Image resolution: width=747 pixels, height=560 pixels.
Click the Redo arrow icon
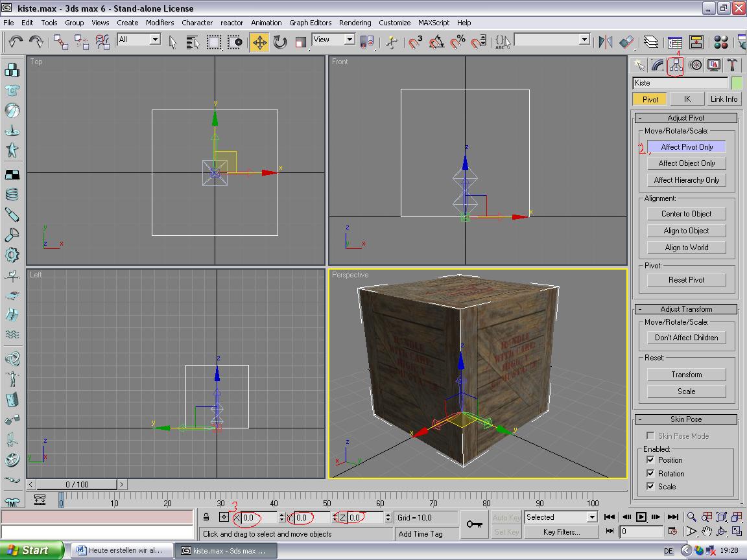point(36,42)
